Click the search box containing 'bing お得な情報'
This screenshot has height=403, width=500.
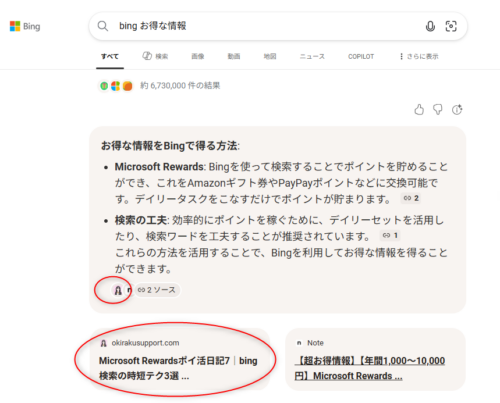pyautogui.click(x=278, y=26)
